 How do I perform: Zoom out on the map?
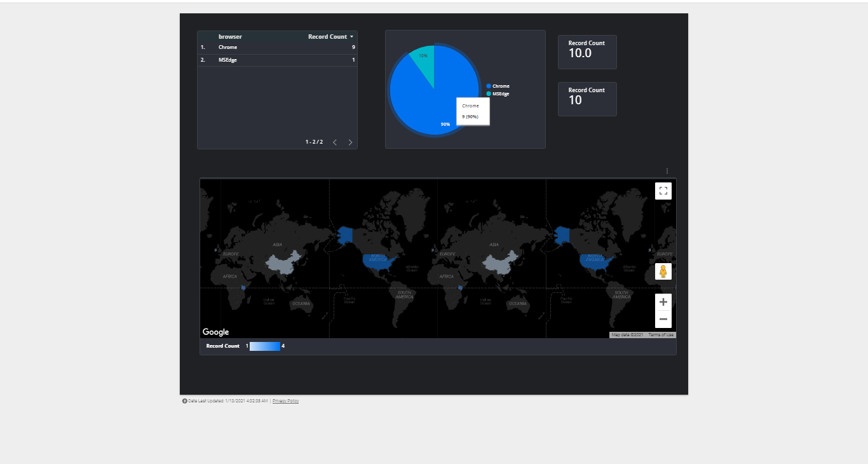point(663,319)
